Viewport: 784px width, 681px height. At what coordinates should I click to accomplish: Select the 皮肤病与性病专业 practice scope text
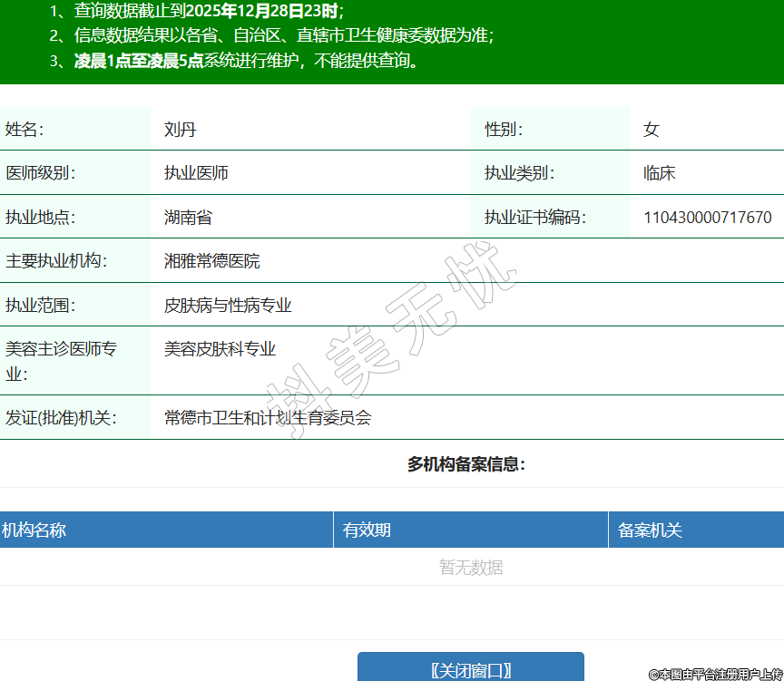tap(228, 306)
